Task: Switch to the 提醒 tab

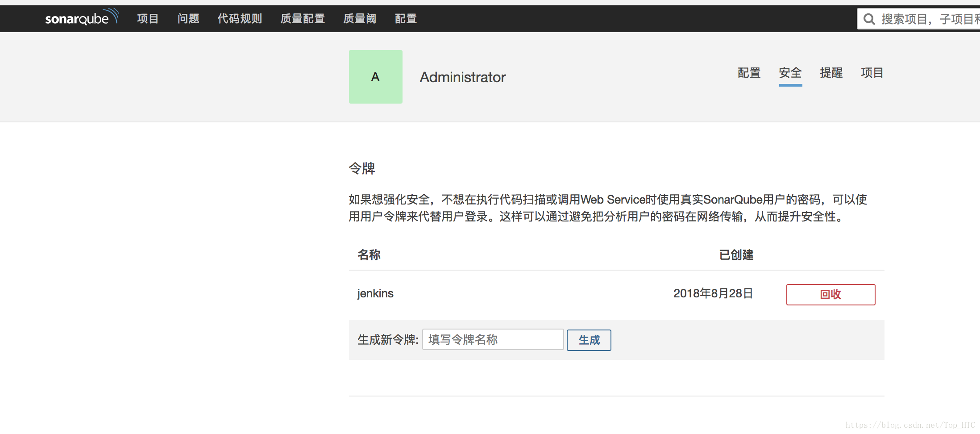Action: (x=831, y=73)
